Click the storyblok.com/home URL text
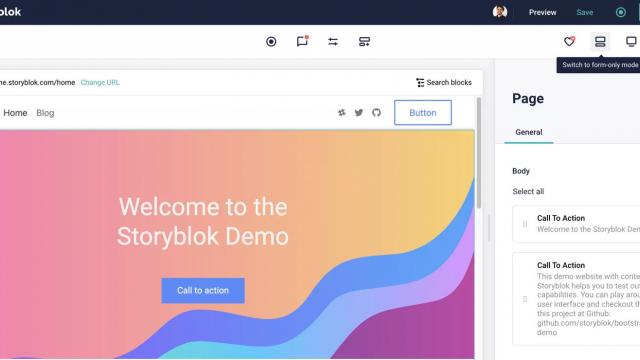 (38, 82)
